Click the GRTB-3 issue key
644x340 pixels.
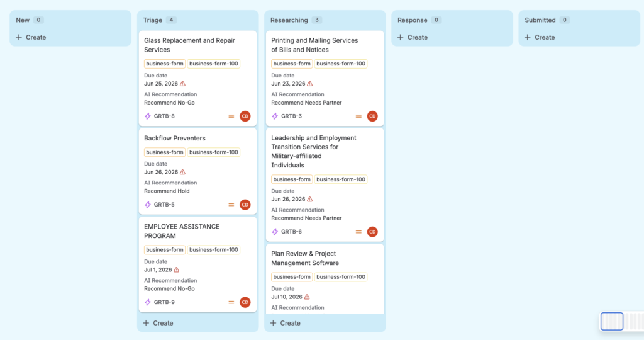pos(292,116)
